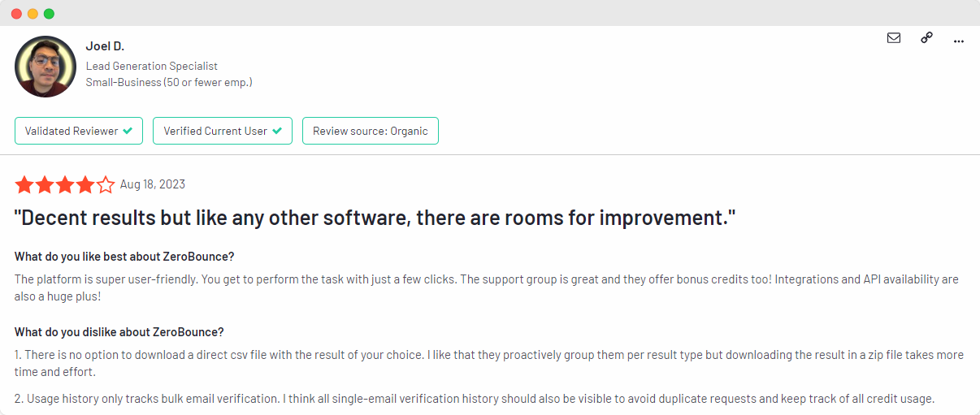This screenshot has width=980, height=415.
Task: Click Joel D.'s profile photo
Action: tap(46, 67)
